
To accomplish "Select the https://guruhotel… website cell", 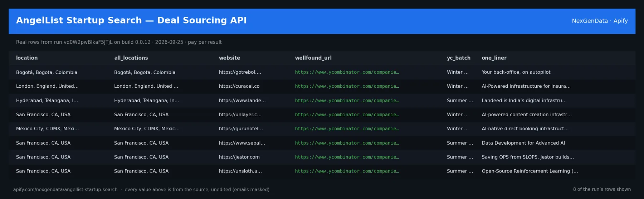I will pyautogui.click(x=241, y=129).
